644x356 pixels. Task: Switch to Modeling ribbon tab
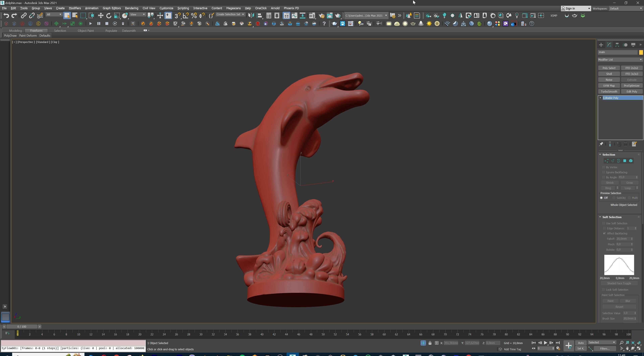[15, 31]
